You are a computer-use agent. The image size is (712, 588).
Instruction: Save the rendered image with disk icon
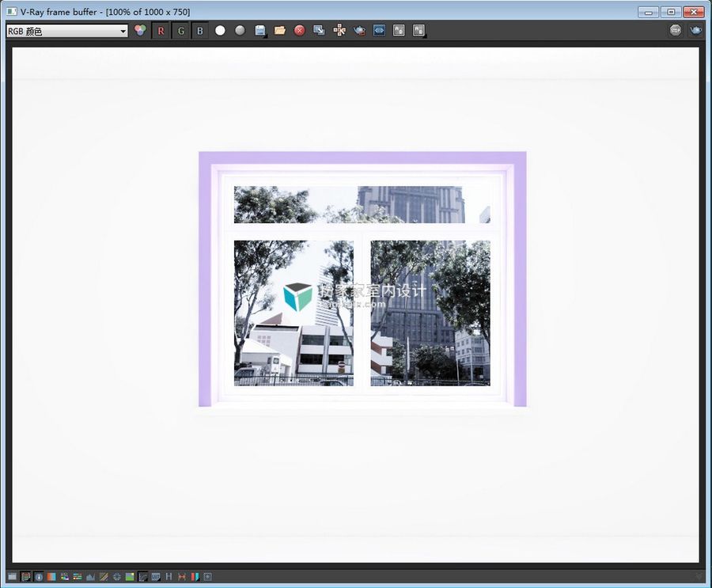click(259, 30)
